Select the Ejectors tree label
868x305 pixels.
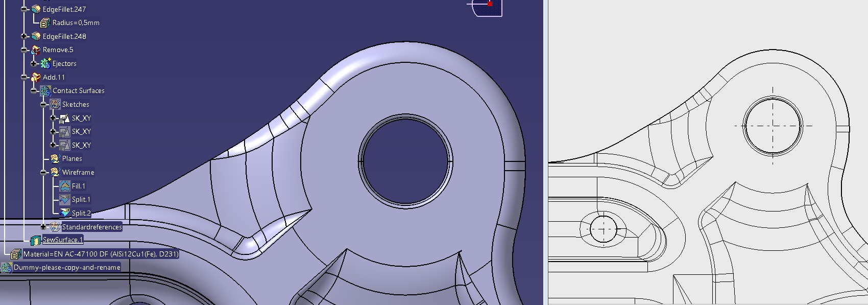tap(64, 63)
